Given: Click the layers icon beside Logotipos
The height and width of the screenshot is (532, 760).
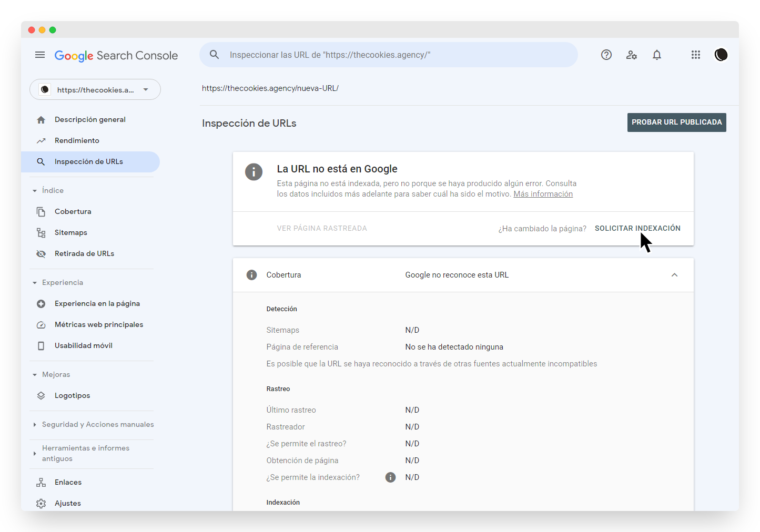Looking at the screenshot, I should coord(41,396).
